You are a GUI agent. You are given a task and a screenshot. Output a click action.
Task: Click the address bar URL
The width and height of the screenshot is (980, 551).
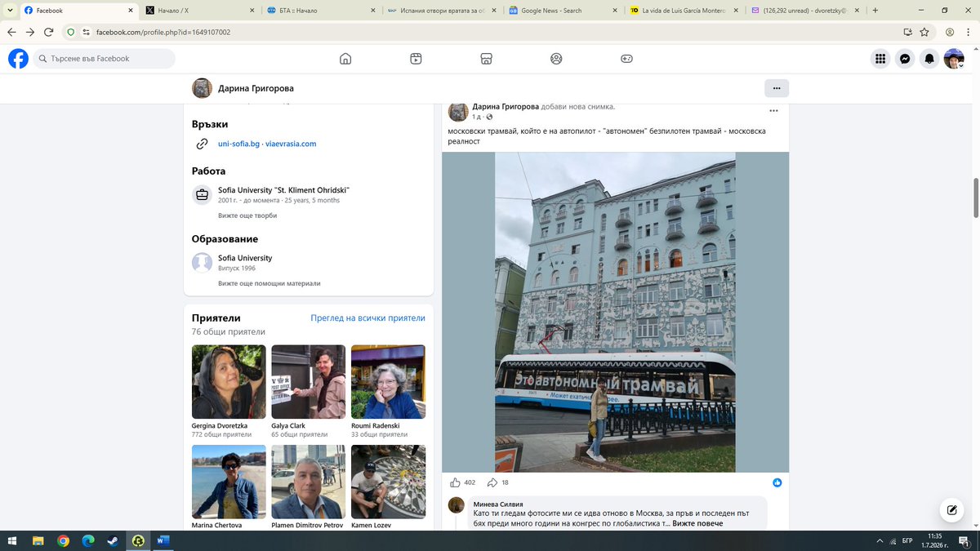pos(163,32)
